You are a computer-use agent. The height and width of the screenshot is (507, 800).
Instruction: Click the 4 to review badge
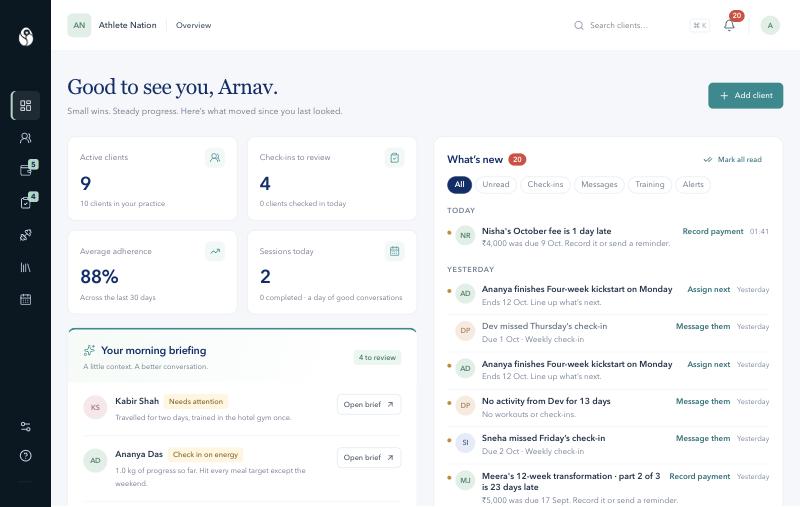click(377, 358)
